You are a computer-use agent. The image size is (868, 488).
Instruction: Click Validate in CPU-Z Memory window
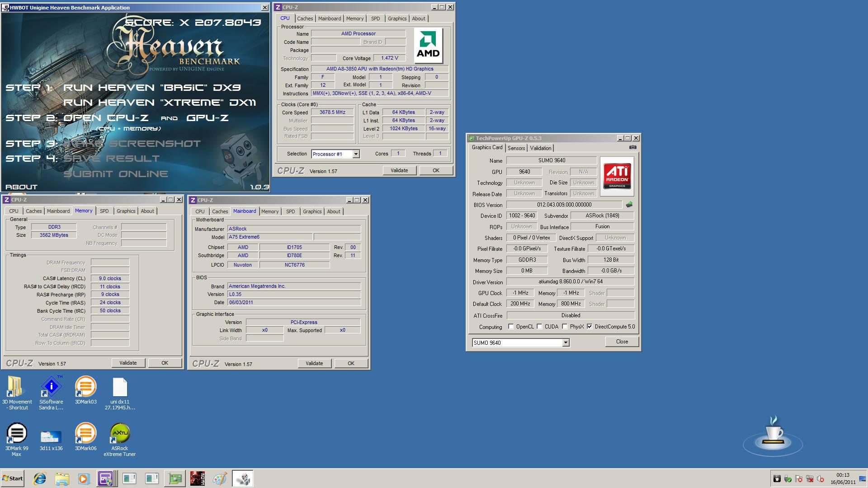[x=128, y=363]
